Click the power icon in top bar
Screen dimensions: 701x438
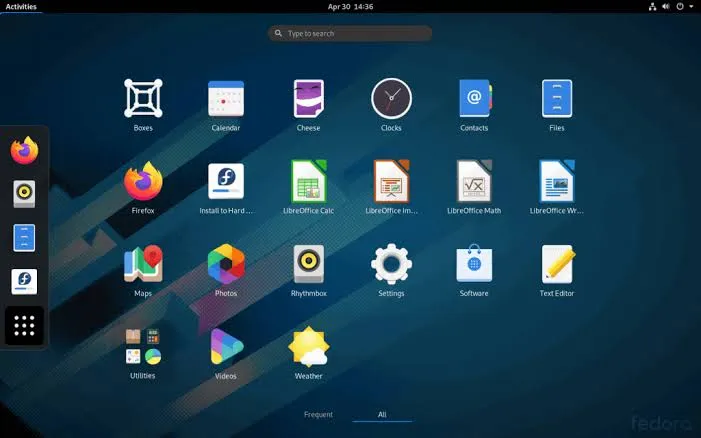tap(680, 6)
